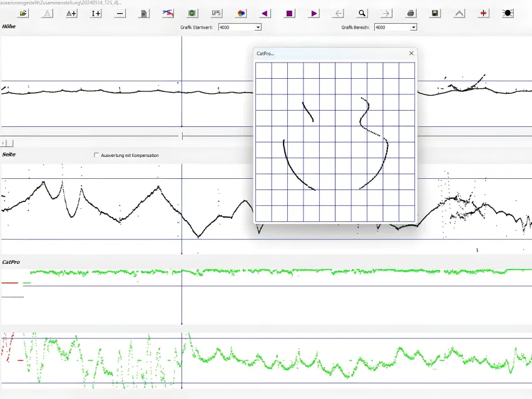
Task: Close the CatPro popup window
Action: tap(411, 53)
